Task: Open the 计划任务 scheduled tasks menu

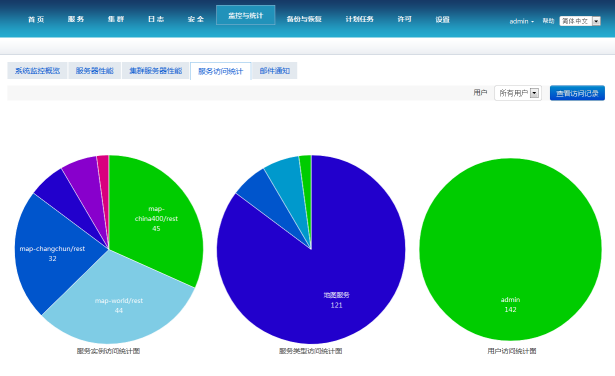Action: pyautogui.click(x=359, y=19)
